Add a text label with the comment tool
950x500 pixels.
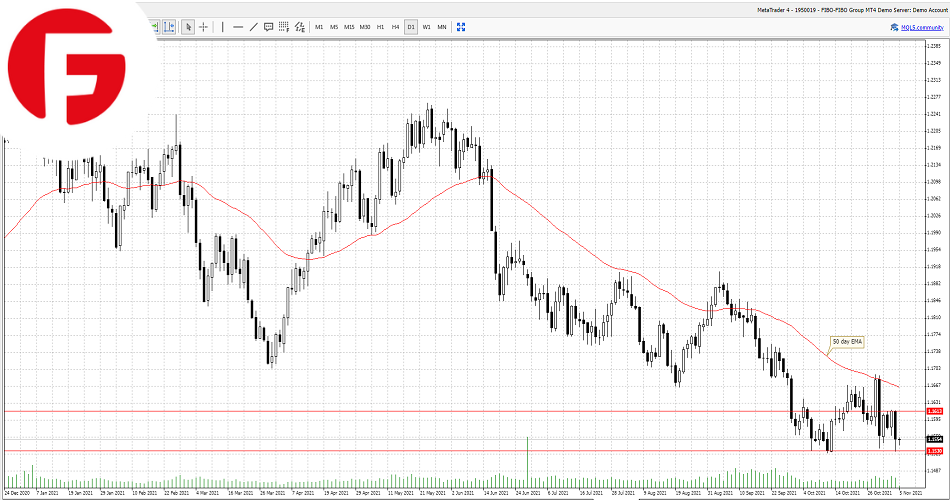click(268, 27)
